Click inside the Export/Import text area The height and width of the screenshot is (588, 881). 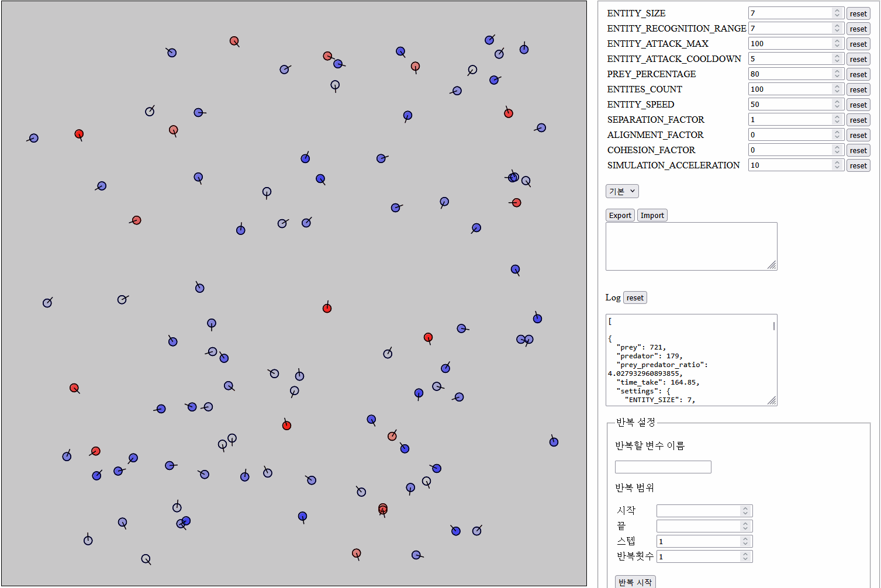[690, 246]
